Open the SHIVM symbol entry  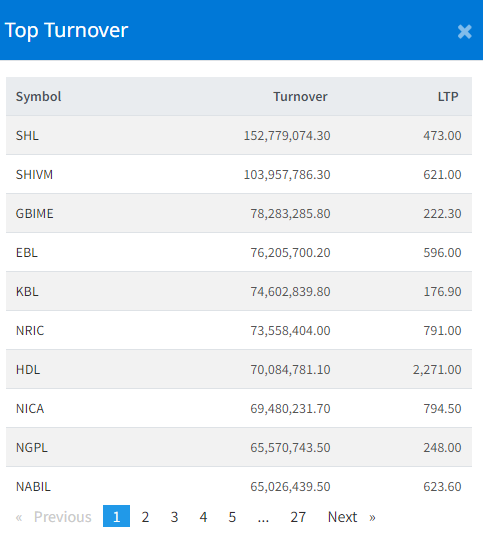(x=34, y=175)
